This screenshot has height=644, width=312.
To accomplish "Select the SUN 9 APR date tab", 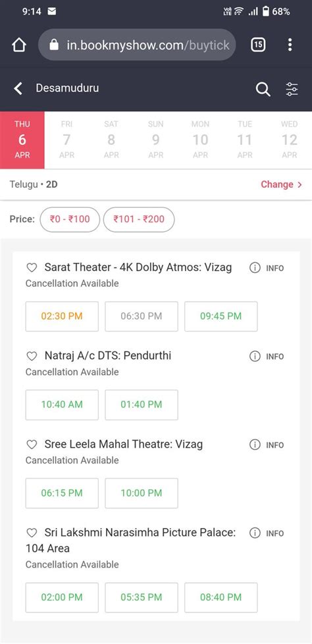I will [156, 140].
